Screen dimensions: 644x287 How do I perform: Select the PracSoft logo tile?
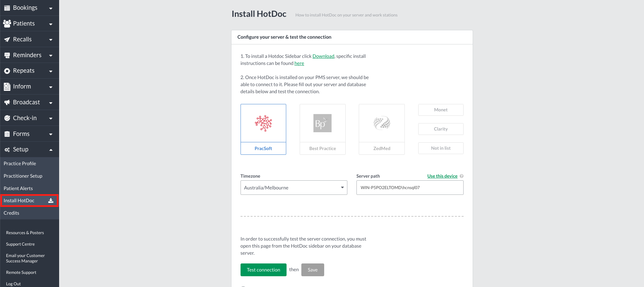pyautogui.click(x=263, y=123)
